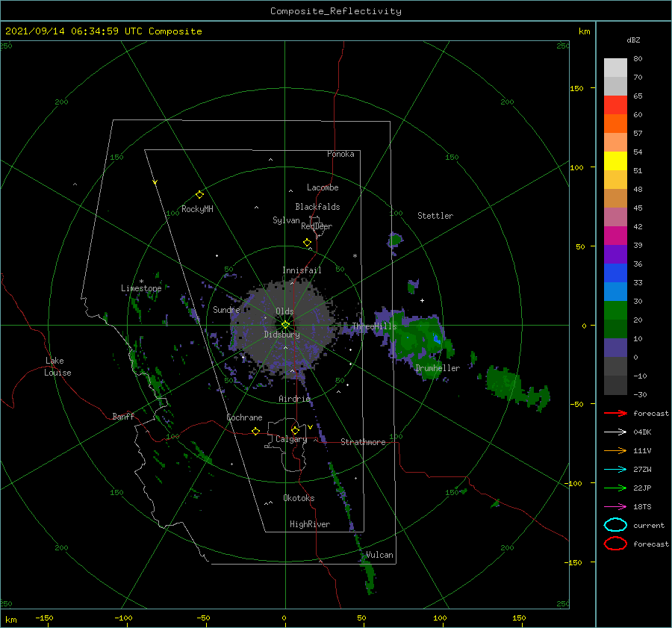Click the Sundre town label
672x628 pixels.
(x=226, y=309)
